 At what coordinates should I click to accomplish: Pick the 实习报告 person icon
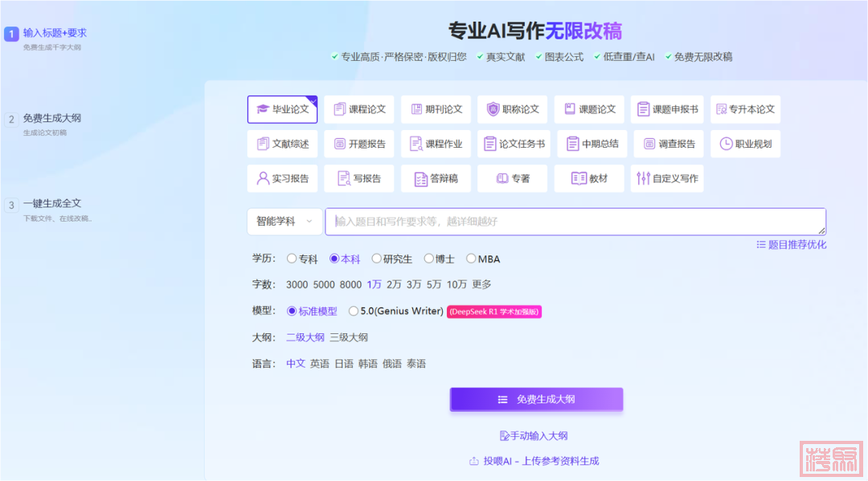point(263,178)
